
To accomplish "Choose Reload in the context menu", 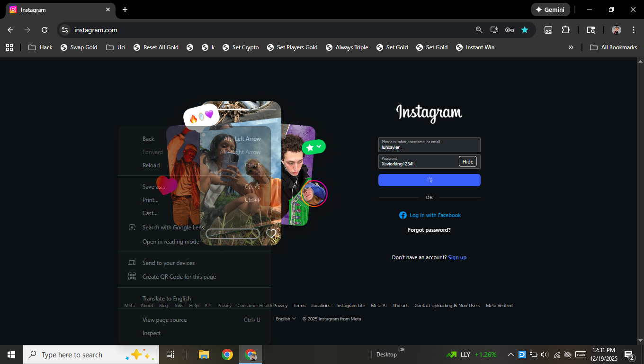I will click(194, 165).
